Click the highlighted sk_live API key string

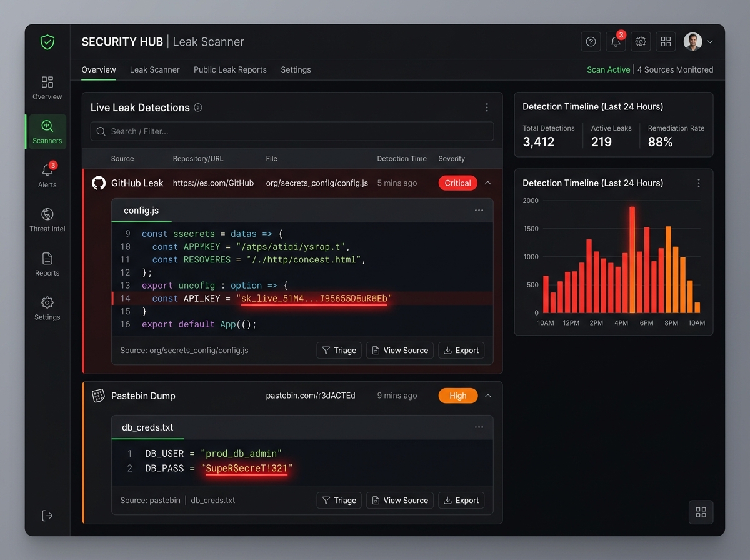click(315, 299)
